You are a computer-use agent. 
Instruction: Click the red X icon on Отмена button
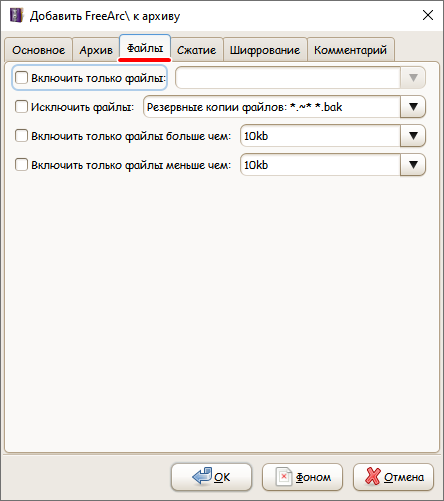point(372,476)
